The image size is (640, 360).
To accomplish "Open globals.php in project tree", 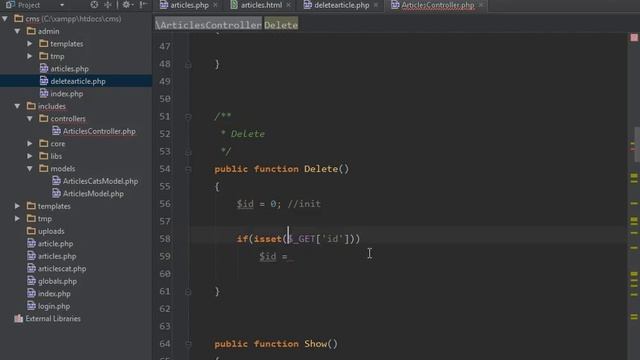I will point(57,281).
